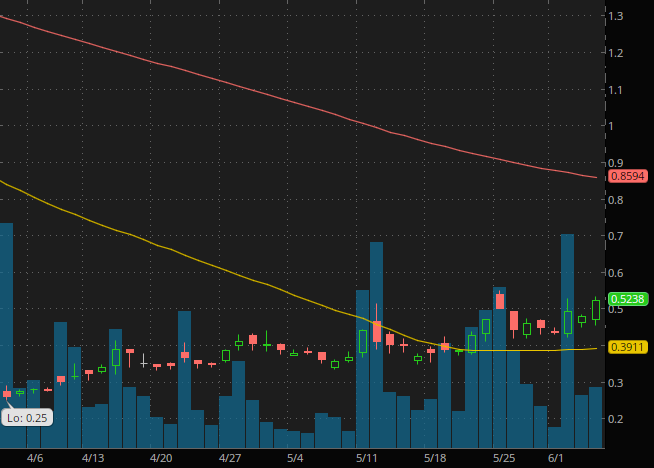654x468 pixels.
Task: Click the red candlestick above the Lo: 0.25 bubble
Action: pyautogui.click(x=7, y=393)
